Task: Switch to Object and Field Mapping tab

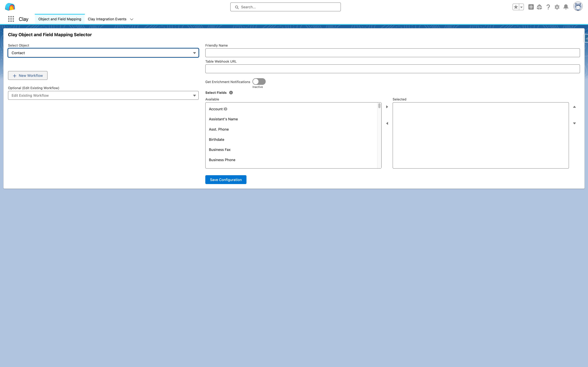Action: 60,19
